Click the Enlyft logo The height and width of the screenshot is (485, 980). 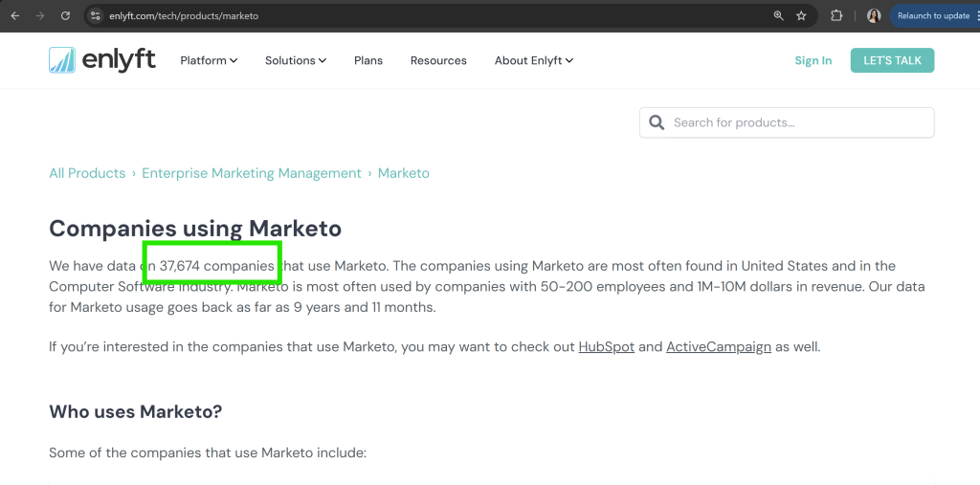(x=101, y=60)
